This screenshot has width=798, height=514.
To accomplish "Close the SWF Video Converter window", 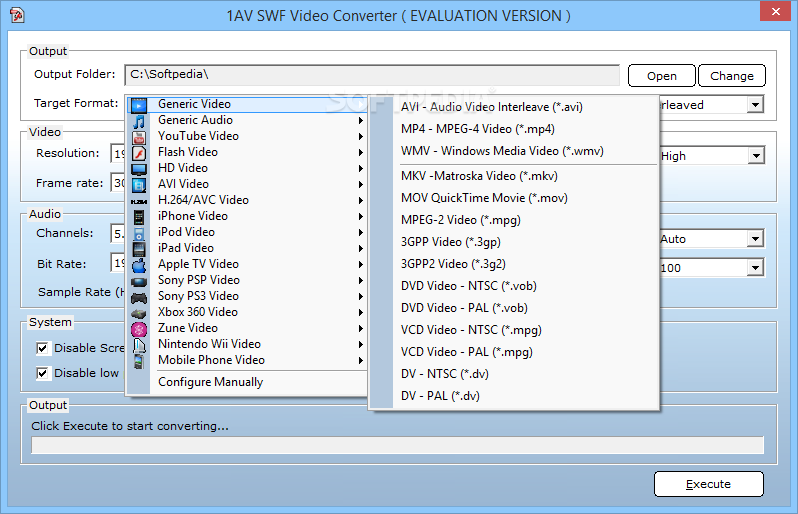I will point(775,11).
